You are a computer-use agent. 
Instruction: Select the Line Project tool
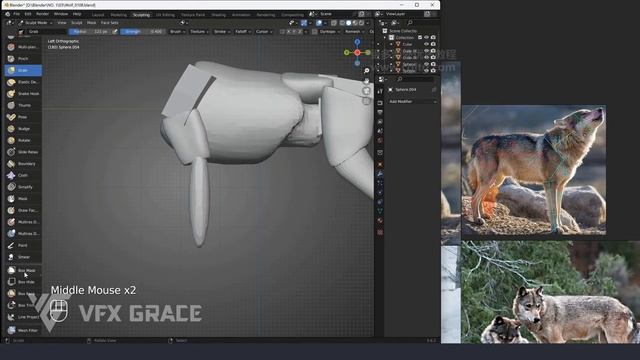[23, 317]
